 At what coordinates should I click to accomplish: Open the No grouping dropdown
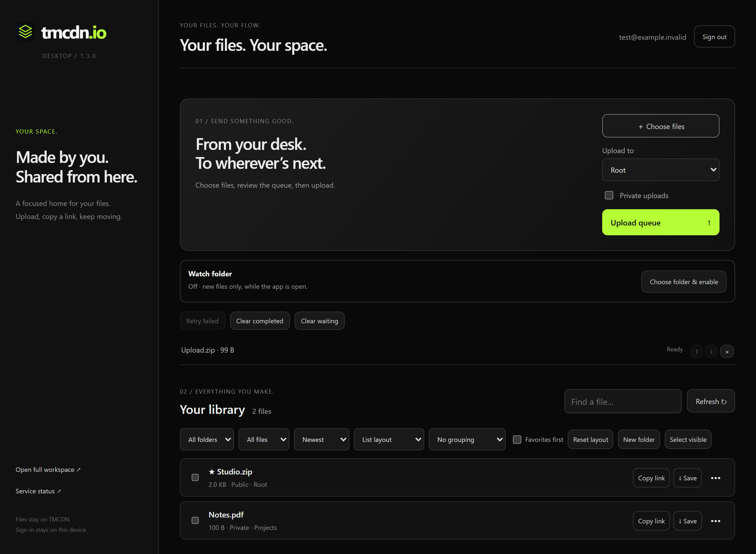coord(467,439)
